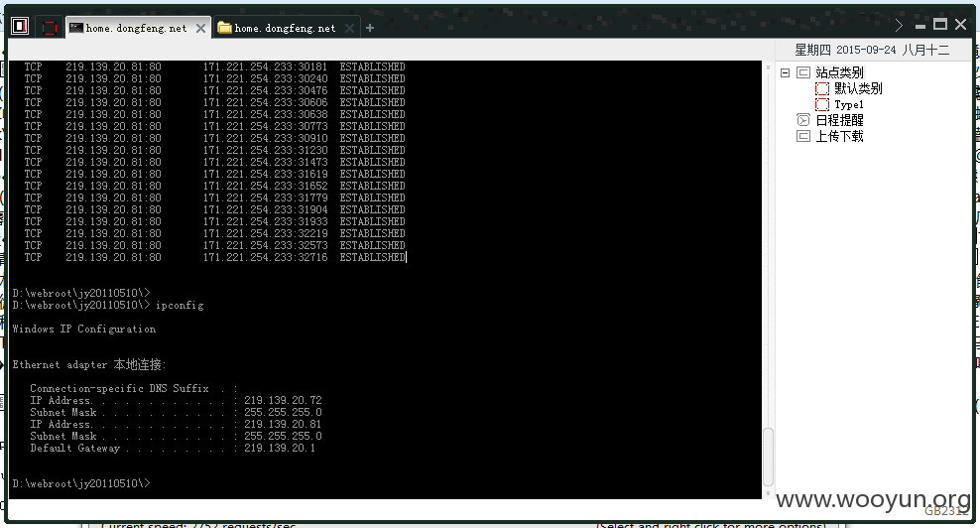
Task: Click the ipconfig command line
Action: point(108,306)
